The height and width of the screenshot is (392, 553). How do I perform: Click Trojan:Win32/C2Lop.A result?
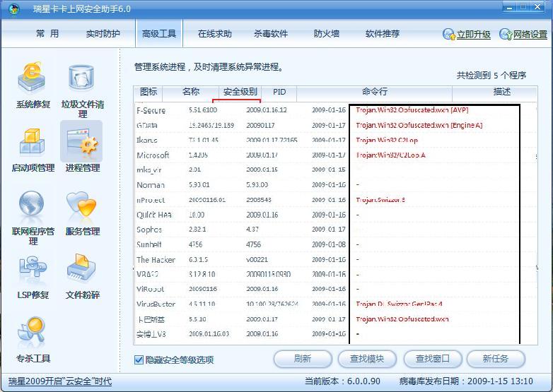(x=391, y=155)
